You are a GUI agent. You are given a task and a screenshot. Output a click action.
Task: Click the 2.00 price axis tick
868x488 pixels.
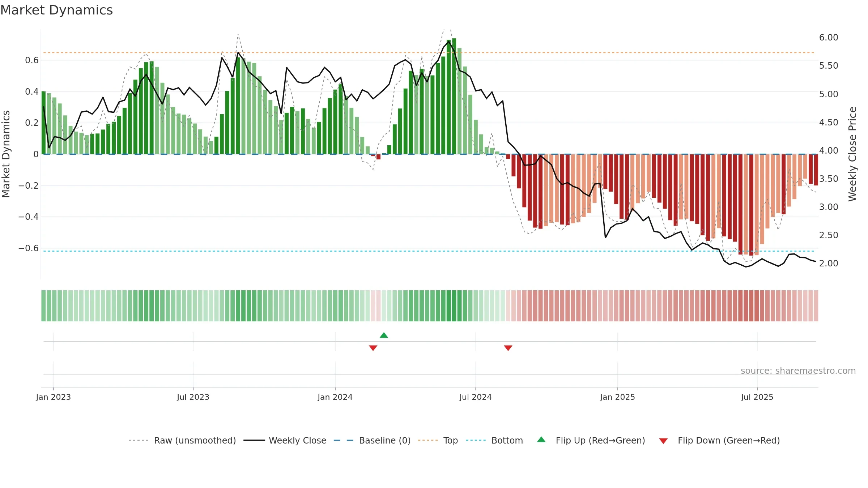pos(829,263)
